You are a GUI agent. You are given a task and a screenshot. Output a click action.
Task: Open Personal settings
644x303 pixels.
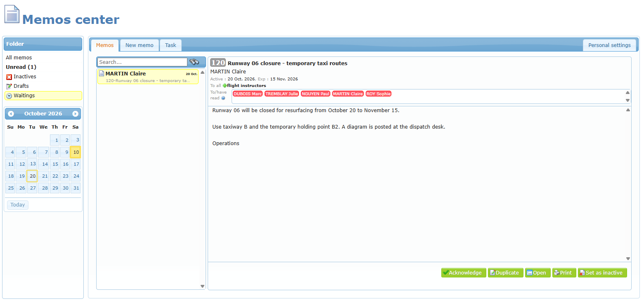(609, 45)
